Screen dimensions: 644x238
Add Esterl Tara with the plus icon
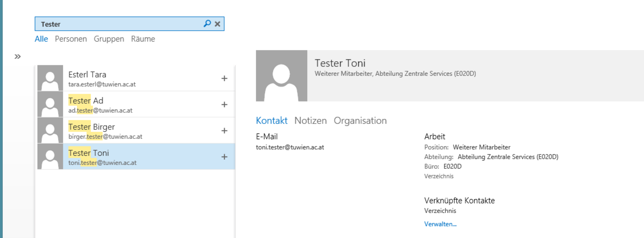[225, 79]
